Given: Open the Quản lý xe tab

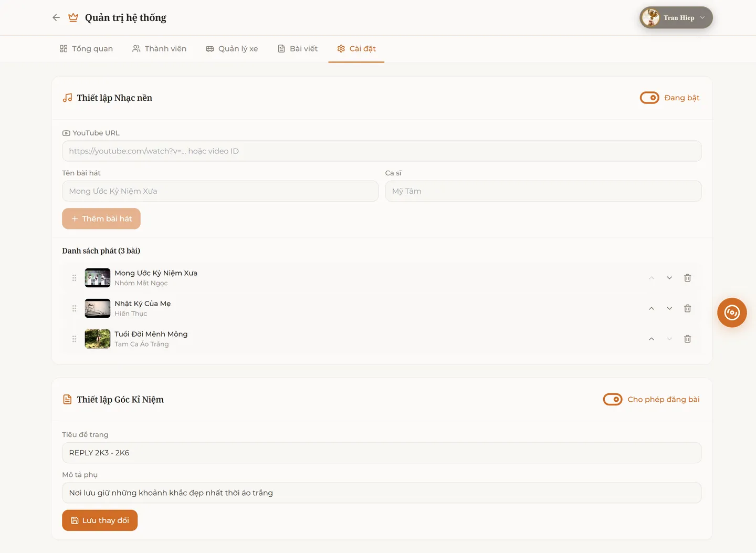Looking at the screenshot, I should 232,49.
